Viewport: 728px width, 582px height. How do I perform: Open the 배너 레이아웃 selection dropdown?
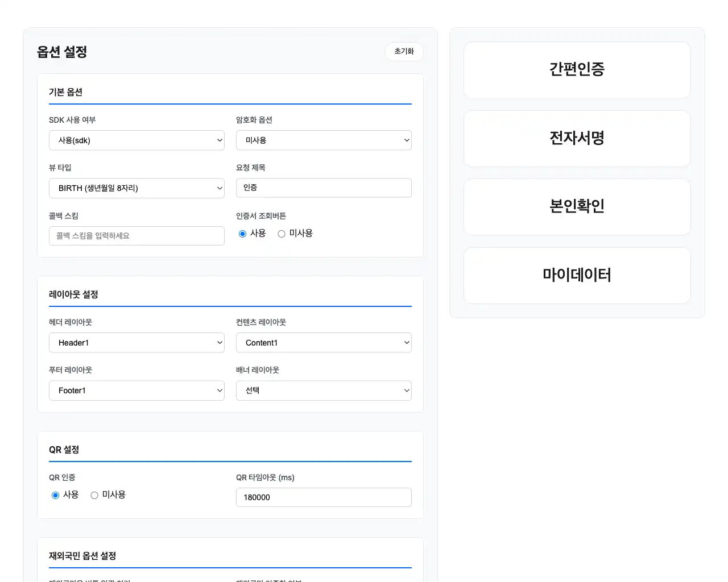click(x=324, y=390)
